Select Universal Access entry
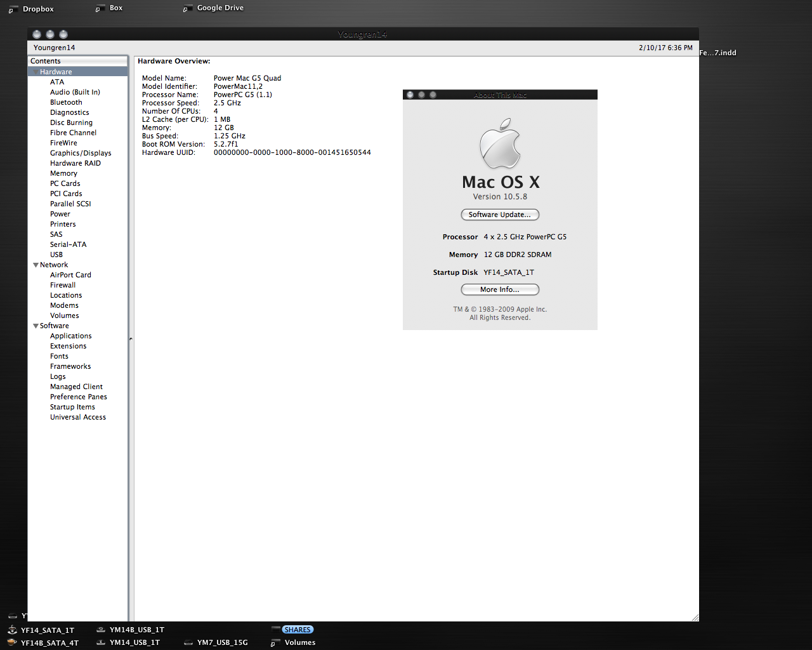812x650 pixels. [x=78, y=417]
